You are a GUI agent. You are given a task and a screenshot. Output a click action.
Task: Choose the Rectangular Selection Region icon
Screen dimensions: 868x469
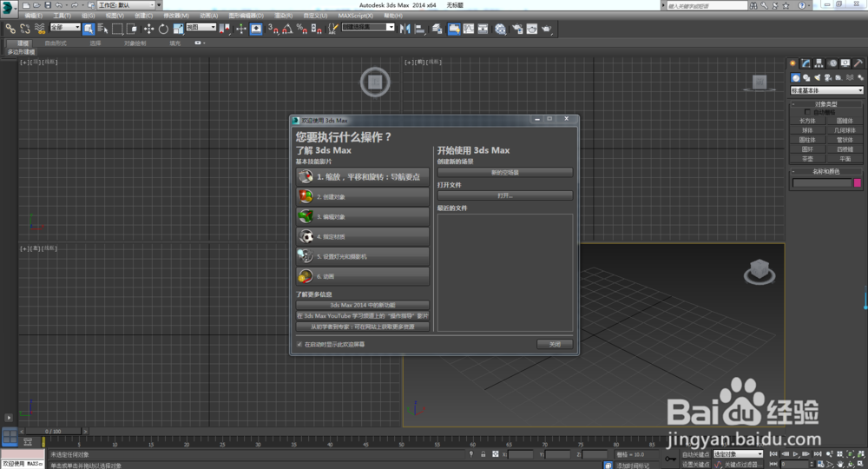117,29
